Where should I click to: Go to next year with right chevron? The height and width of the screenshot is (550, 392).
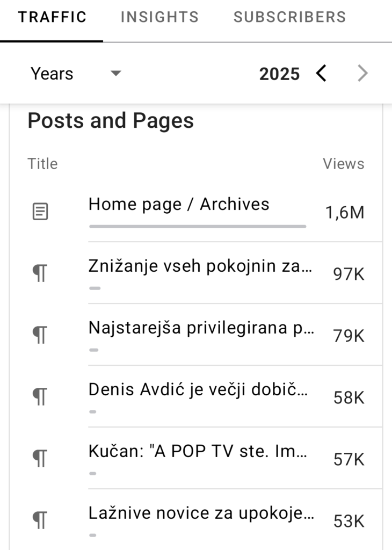tap(363, 73)
